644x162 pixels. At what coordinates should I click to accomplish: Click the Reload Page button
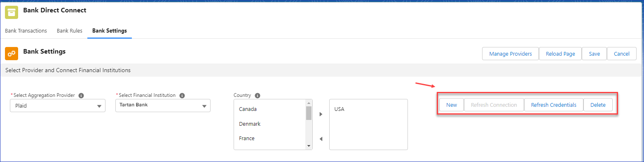(560, 54)
